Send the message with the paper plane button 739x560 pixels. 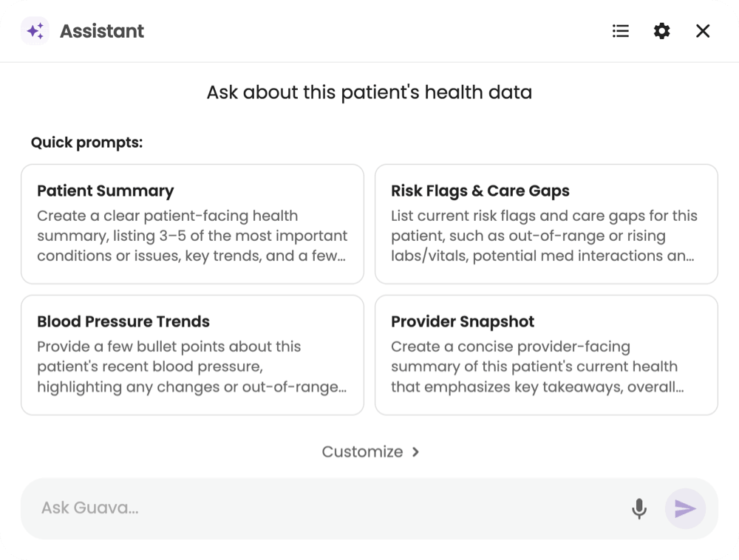coord(685,509)
